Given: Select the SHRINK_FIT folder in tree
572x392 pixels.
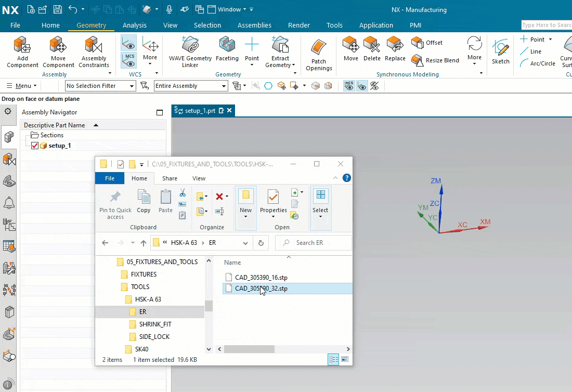Looking at the screenshot, I should (x=155, y=324).
